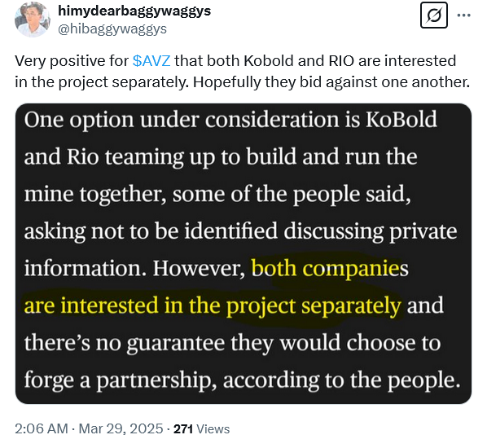This screenshot has width=487, height=448.
Task: Open the @hibaggywaggys handle link
Action: tap(112, 29)
